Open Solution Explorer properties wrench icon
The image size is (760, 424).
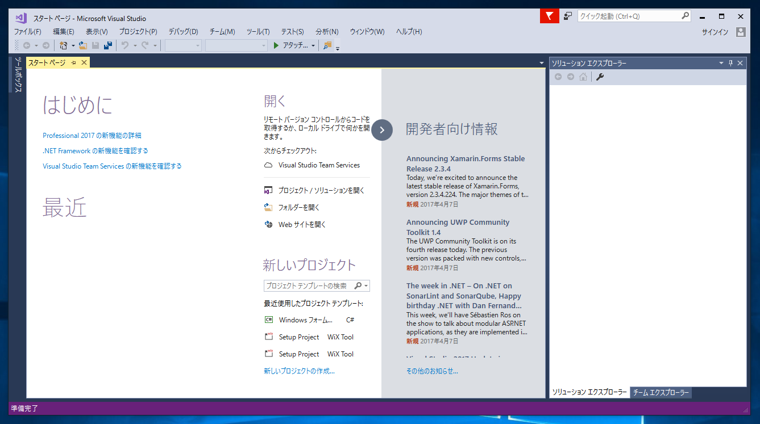600,77
